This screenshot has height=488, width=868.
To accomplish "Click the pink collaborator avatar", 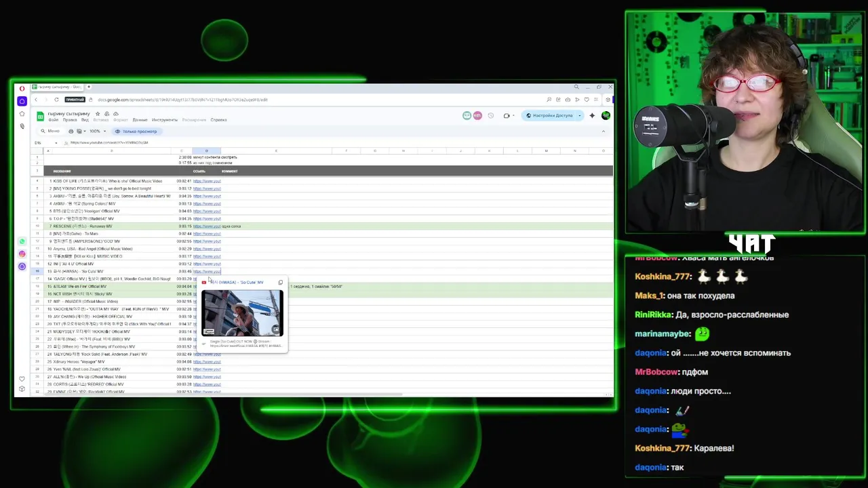I will 477,115.
